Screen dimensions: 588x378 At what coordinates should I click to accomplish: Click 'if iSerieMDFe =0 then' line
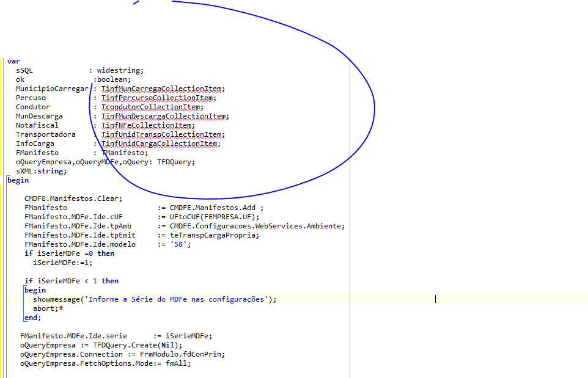click(70, 253)
